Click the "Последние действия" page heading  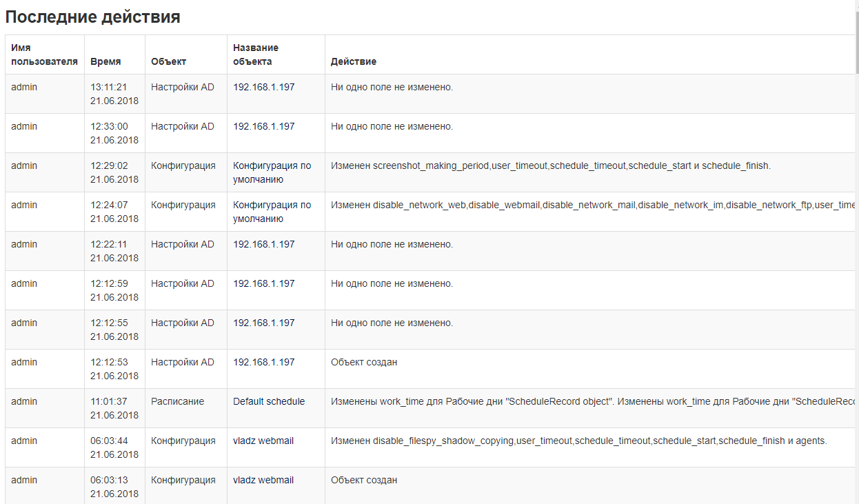click(x=93, y=17)
